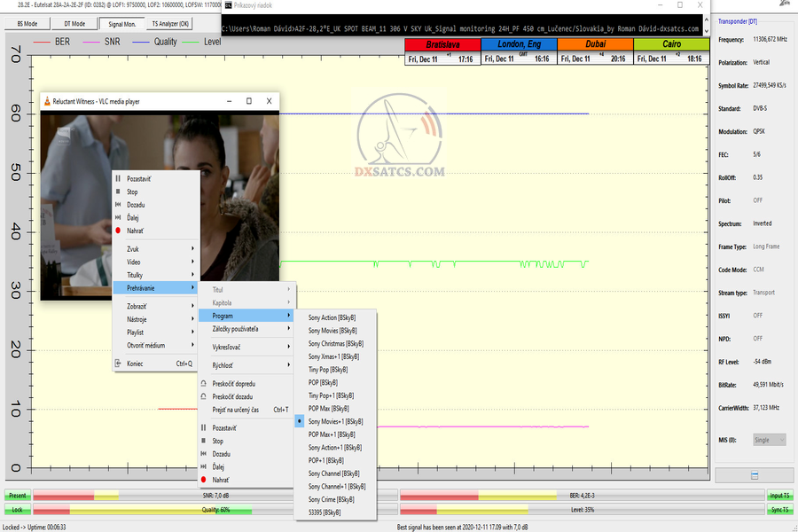Image resolution: width=798 pixels, height=532 pixels.
Task: Open the TS Analyzer (OK) tab
Action: (169, 24)
